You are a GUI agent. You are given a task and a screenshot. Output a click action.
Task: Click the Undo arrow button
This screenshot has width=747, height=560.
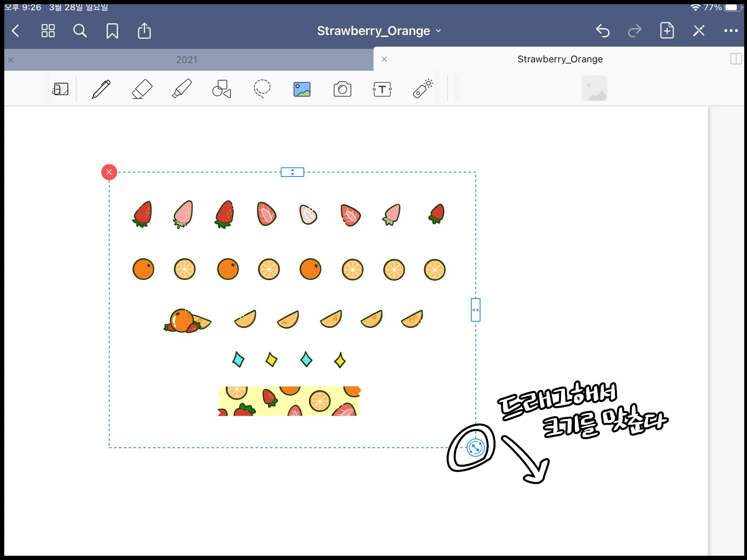603,31
